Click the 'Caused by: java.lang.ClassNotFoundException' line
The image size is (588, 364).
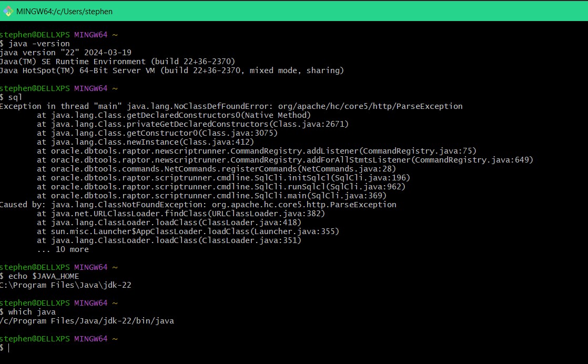(198, 205)
